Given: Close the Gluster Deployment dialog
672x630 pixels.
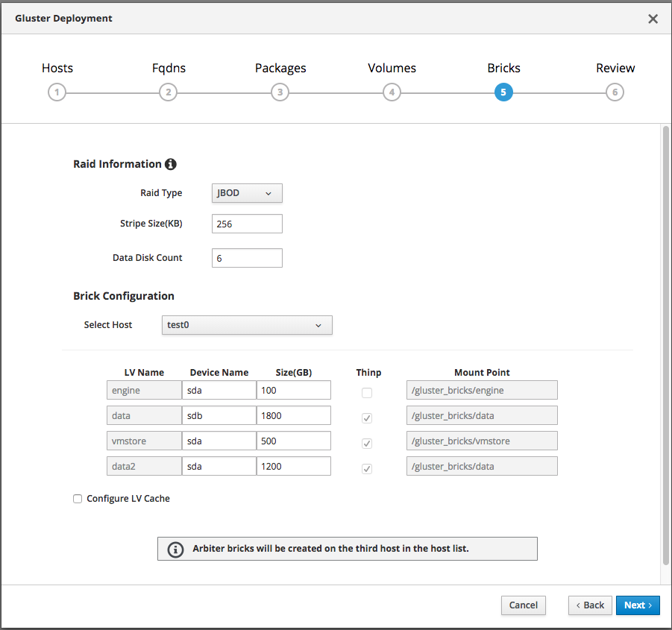Looking at the screenshot, I should click(x=653, y=19).
